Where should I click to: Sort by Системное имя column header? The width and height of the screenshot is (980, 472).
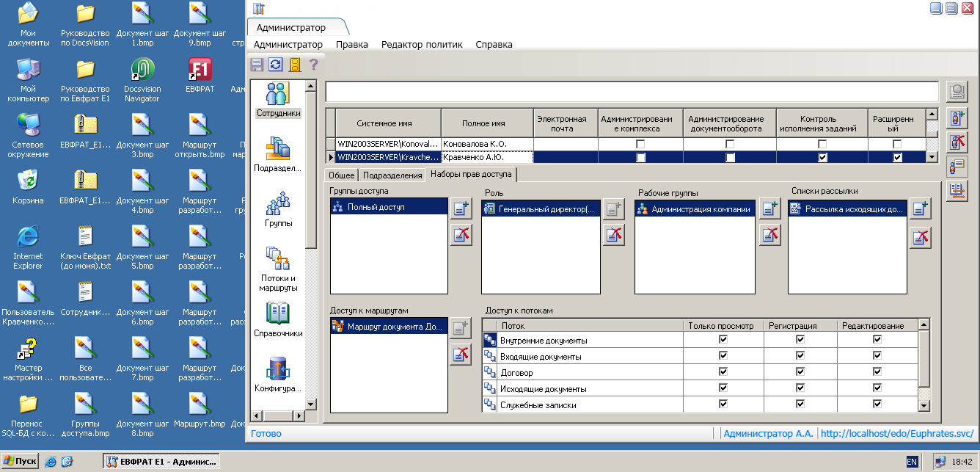coord(388,123)
